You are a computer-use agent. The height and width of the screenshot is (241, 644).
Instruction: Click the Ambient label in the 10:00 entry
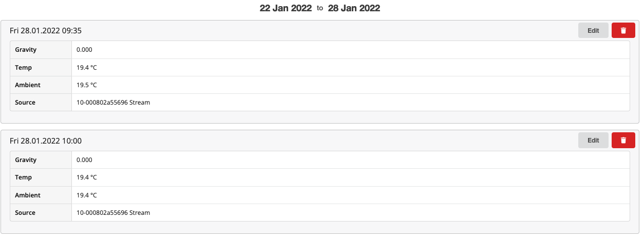(28, 195)
